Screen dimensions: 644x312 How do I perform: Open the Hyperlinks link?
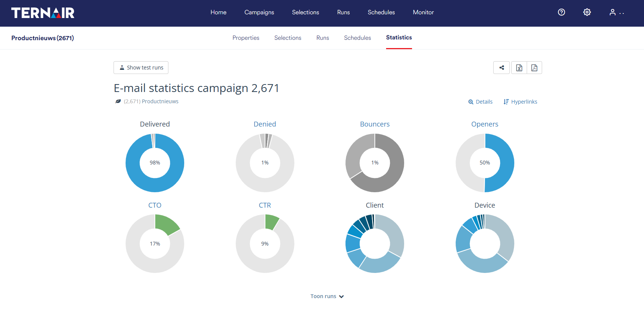point(520,102)
